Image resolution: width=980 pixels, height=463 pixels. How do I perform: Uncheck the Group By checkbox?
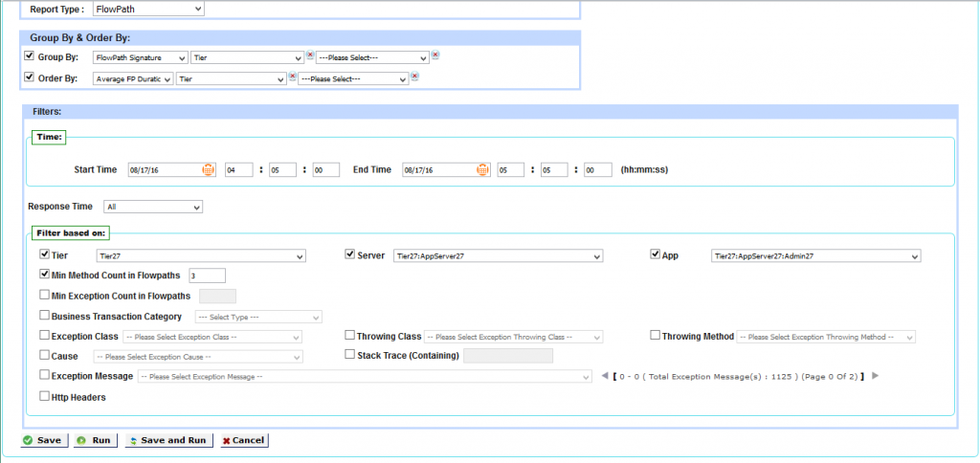[29, 56]
